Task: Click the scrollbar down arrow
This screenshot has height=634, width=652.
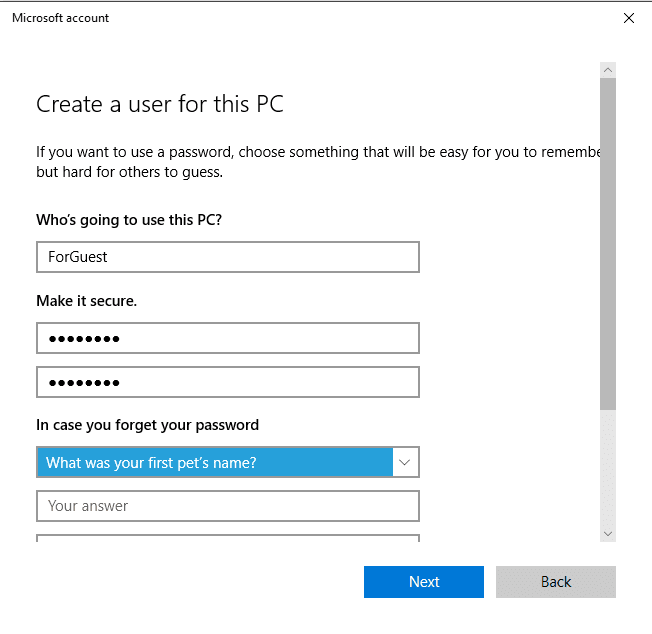Action: (x=608, y=534)
